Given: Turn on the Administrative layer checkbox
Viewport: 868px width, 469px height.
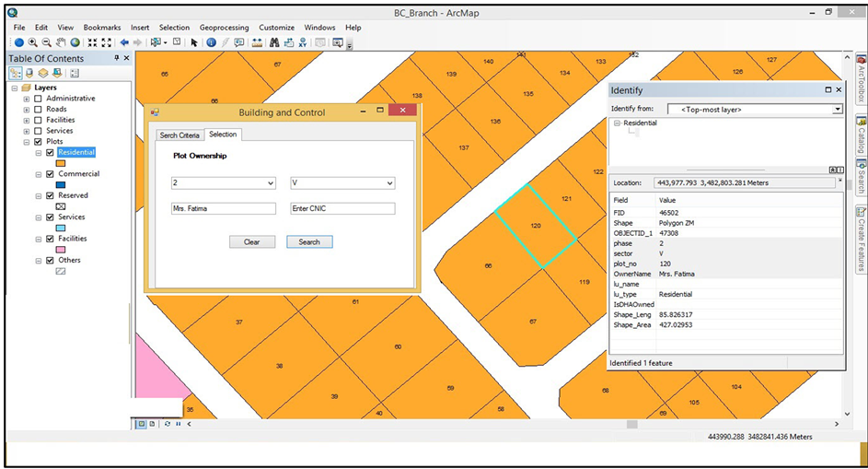Looking at the screenshot, I should click(38, 99).
